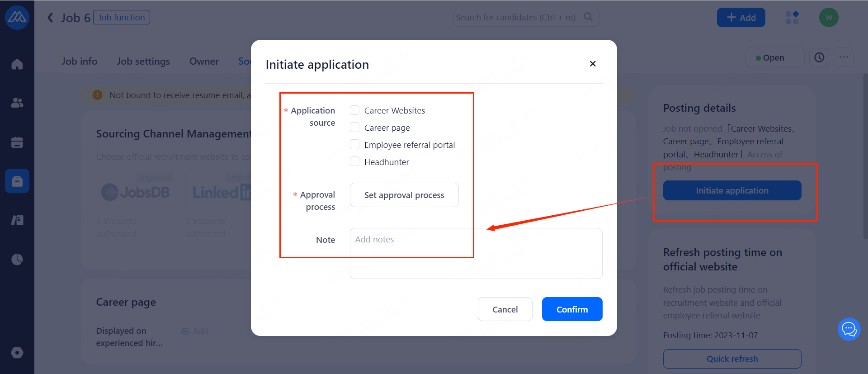
Task: Expand the three-dots more options menu
Action: 844,57
